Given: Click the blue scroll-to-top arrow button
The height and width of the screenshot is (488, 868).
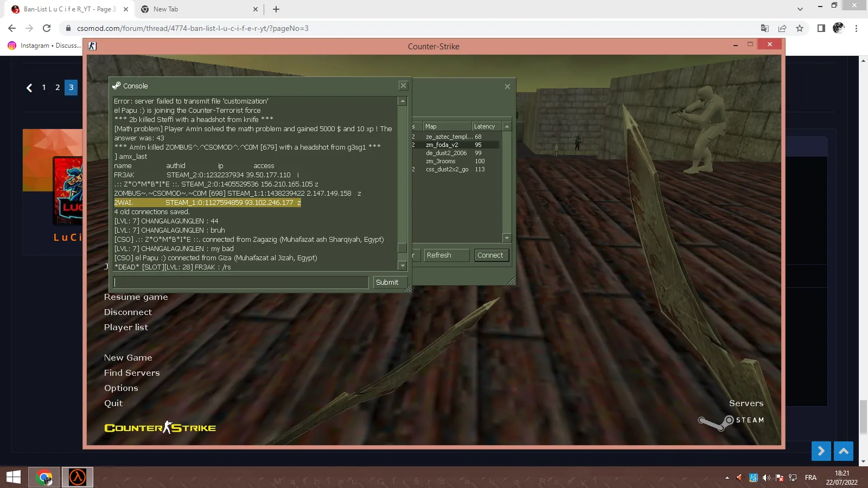Looking at the screenshot, I should click(x=844, y=451).
